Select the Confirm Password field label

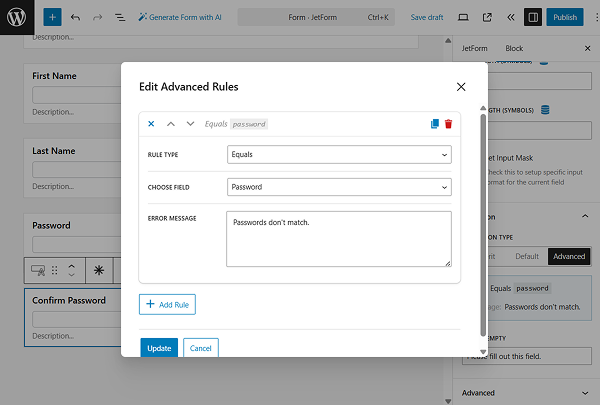point(69,300)
